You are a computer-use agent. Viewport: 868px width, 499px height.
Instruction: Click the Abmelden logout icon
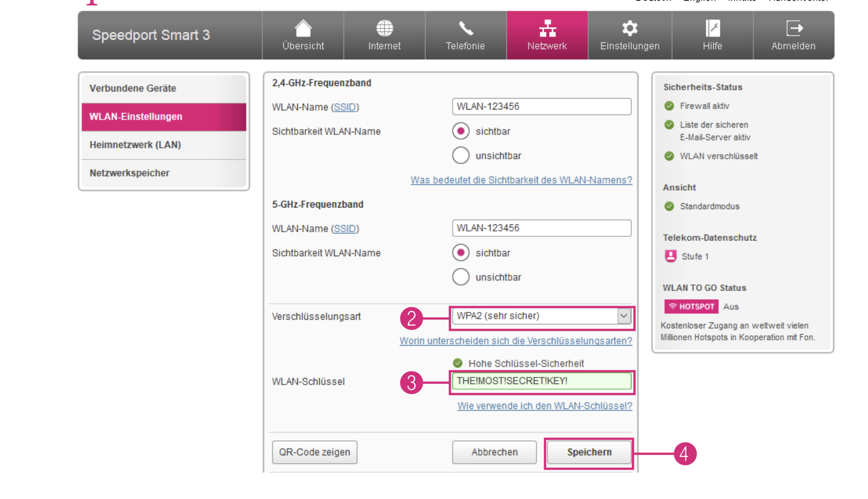(794, 28)
